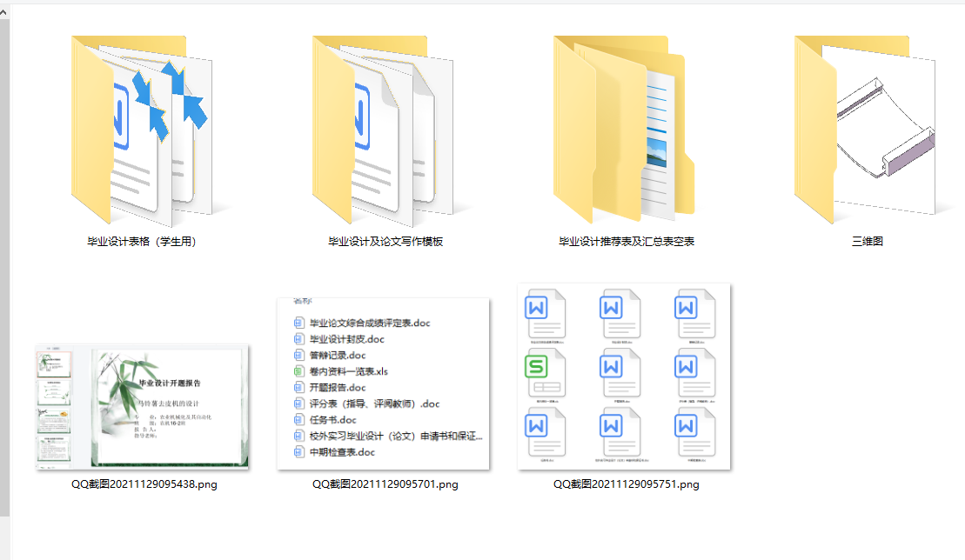Open the 毕业设计推荐表及汇总表空表 folder icon
Viewport: 965px width, 560px height.
624,129
